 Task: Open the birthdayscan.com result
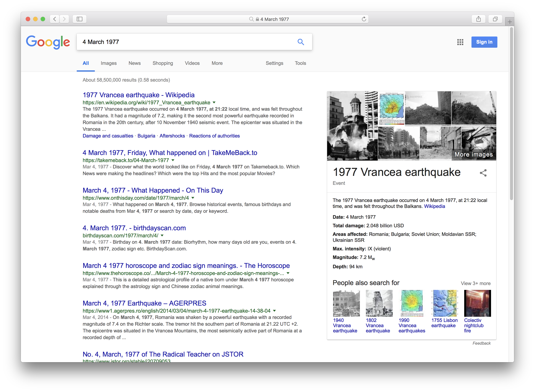(134, 228)
